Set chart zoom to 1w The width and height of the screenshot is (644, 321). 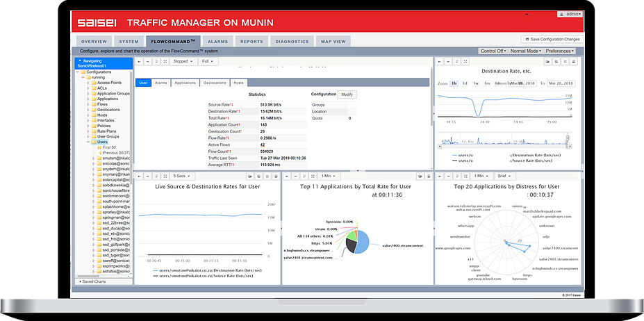[476, 83]
